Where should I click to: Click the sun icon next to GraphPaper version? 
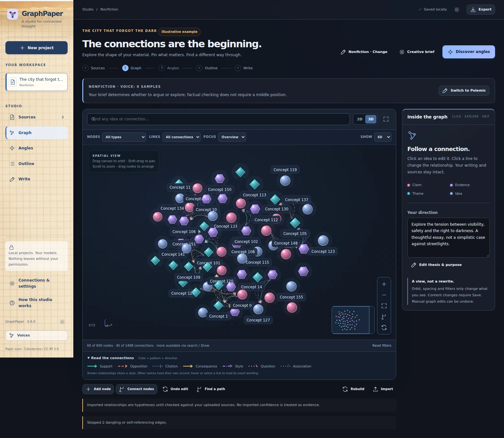(62, 322)
